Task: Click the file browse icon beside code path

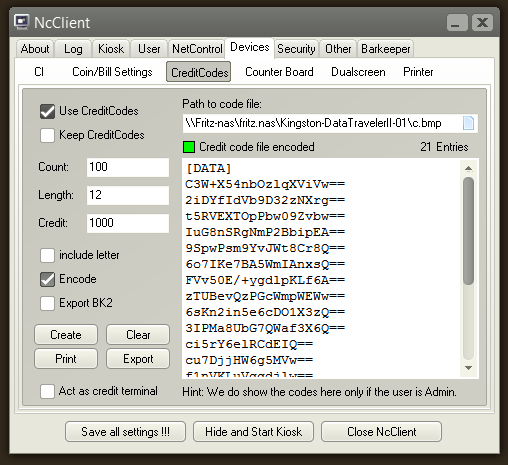Action: (x=468, y=123)
